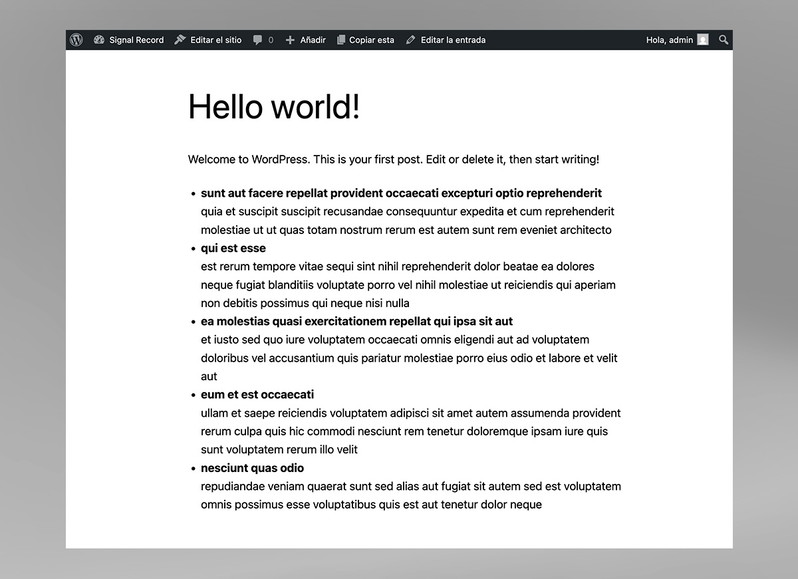Click line 'non debitis possimus qui neque'
Viewport: 798px width, 579px height.
click(305, 303)
